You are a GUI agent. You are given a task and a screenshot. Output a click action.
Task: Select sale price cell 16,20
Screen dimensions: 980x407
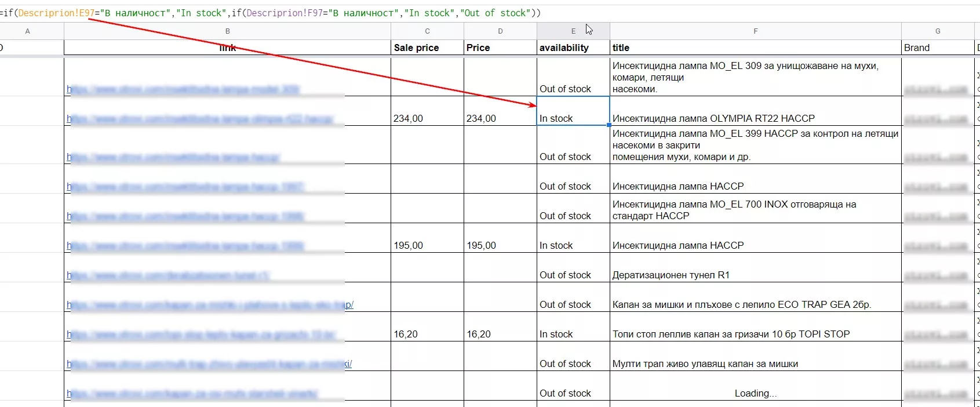[427, 326]
